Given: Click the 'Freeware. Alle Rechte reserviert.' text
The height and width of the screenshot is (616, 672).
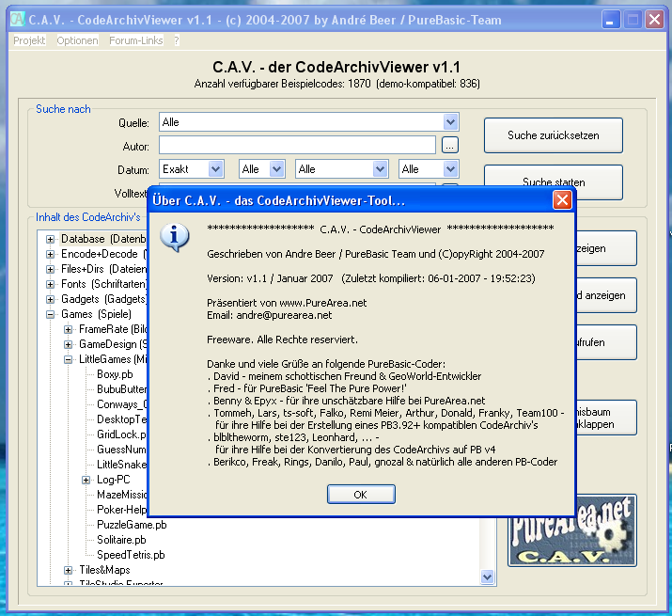Looking at the screenshot, I should [282, 340].
